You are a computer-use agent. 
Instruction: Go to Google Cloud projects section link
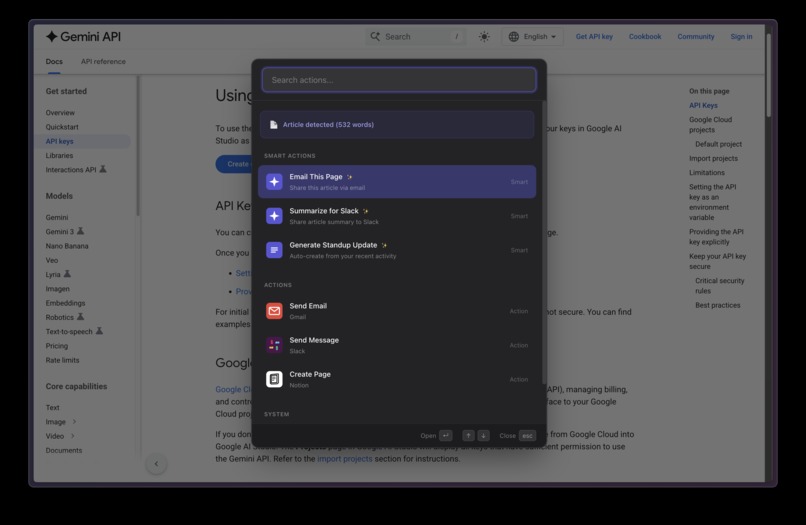click(x=710, y=124)
